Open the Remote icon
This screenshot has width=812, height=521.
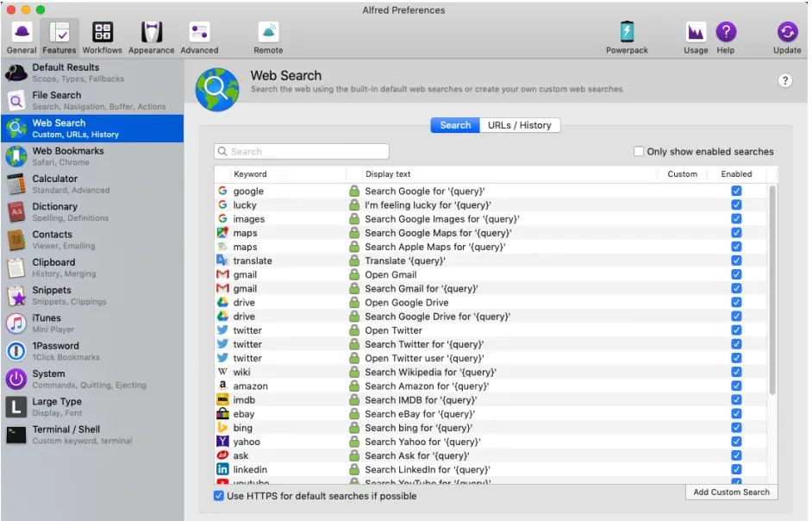[268, 32]
